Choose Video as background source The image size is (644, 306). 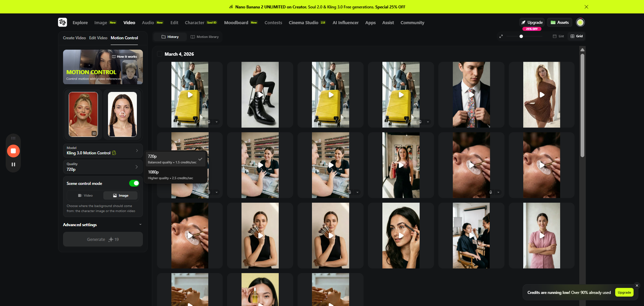coord(85,196)
